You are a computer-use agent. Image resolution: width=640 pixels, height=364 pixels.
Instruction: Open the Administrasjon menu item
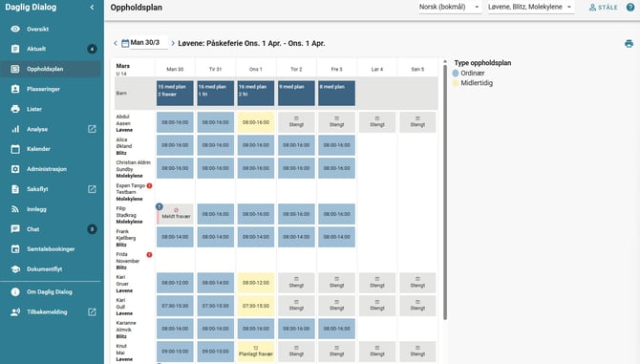point(51,169)
